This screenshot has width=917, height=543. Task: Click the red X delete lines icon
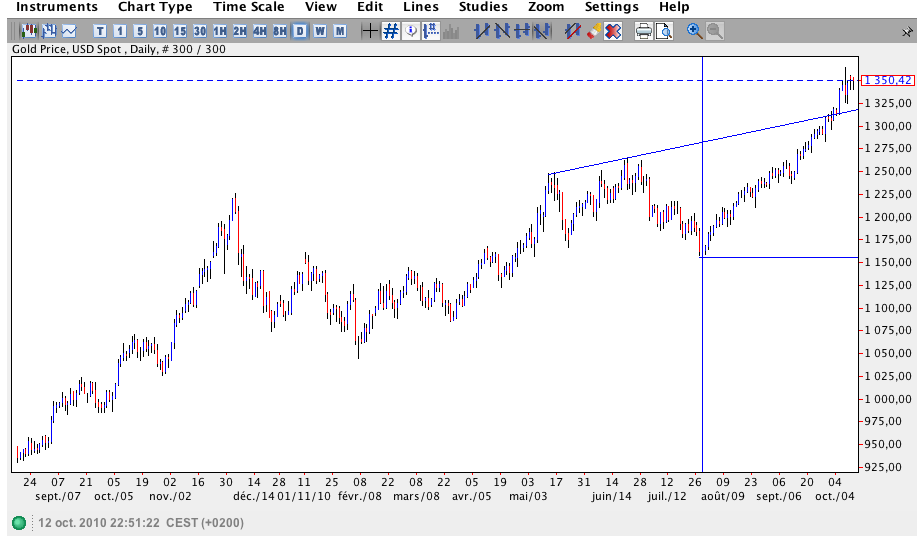tap(612, 31)
